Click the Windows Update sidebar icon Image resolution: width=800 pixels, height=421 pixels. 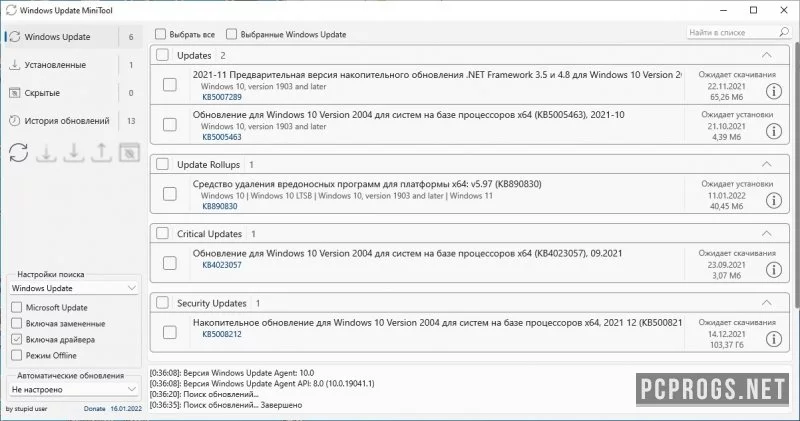[15, 37]
